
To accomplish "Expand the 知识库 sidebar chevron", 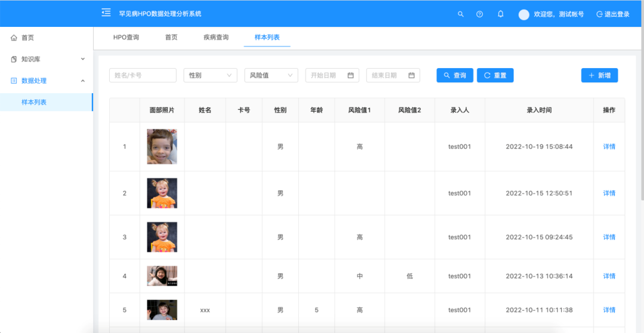I will pos(82,59).
